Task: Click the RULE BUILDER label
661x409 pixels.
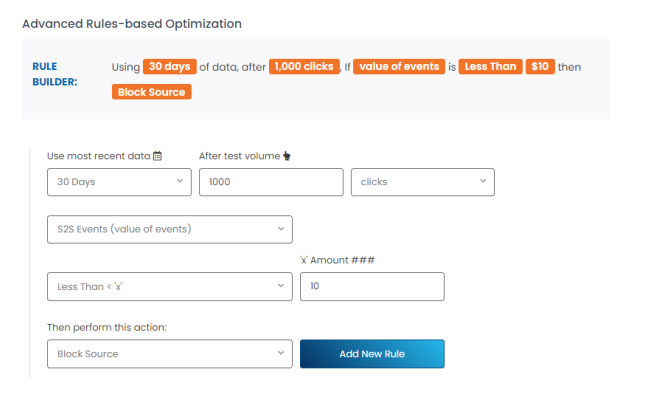Action: coord(55,74)
